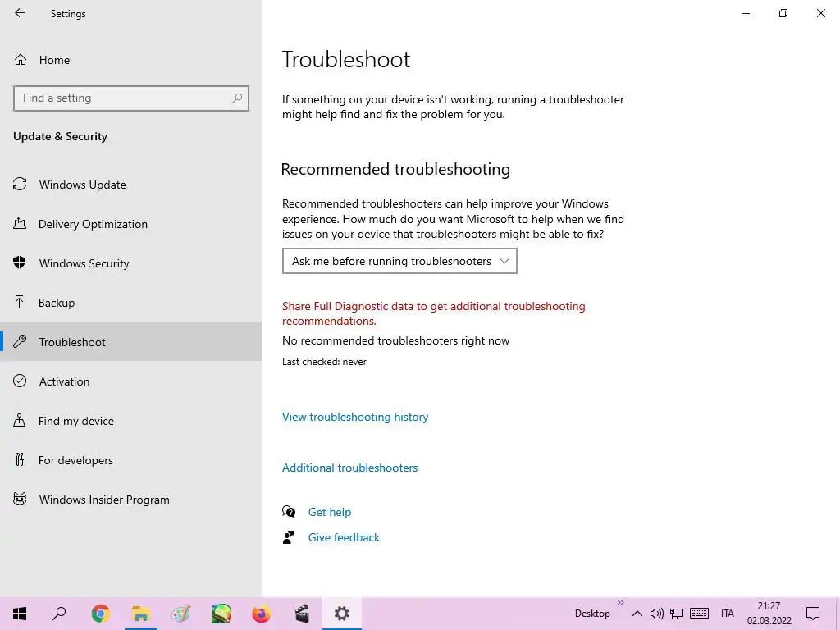
Task: Select Troubleshoot in the sidebar
Action: click(131, 342)
